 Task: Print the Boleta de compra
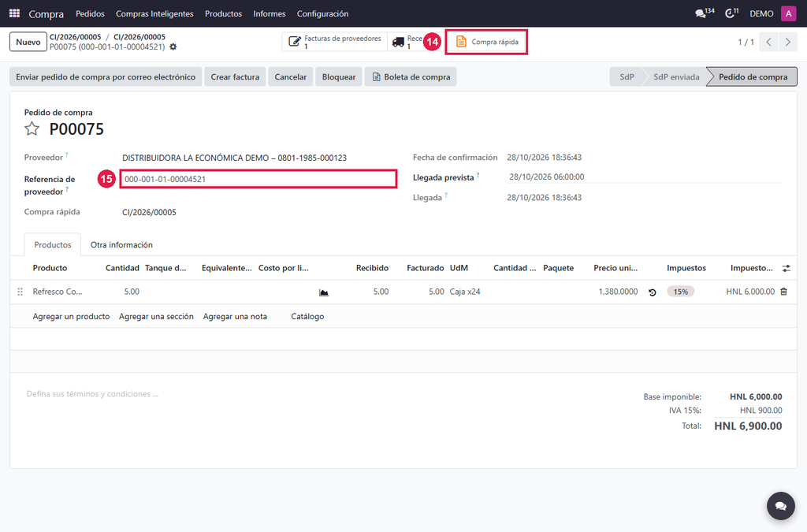pos(411,77)
